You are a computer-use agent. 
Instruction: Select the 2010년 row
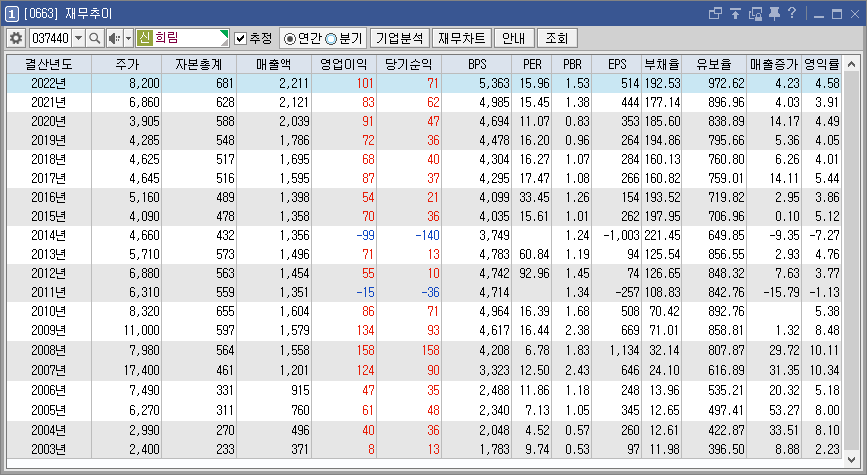pos(424,311)
